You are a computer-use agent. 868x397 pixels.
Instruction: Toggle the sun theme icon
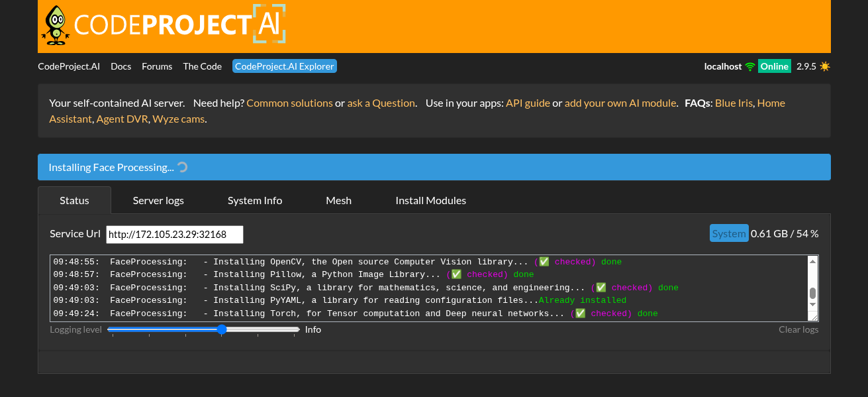pyautogui.click(x=824, y=66)
